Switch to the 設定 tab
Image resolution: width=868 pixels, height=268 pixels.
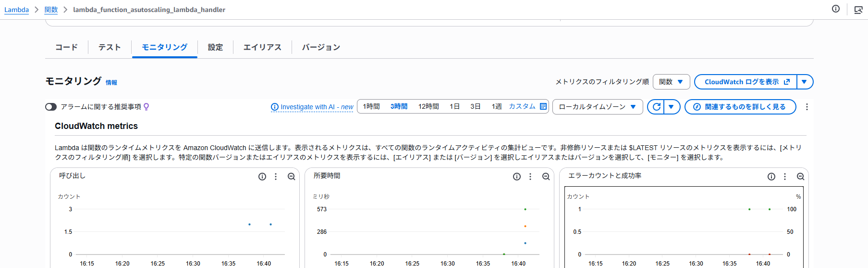point(215,47)
